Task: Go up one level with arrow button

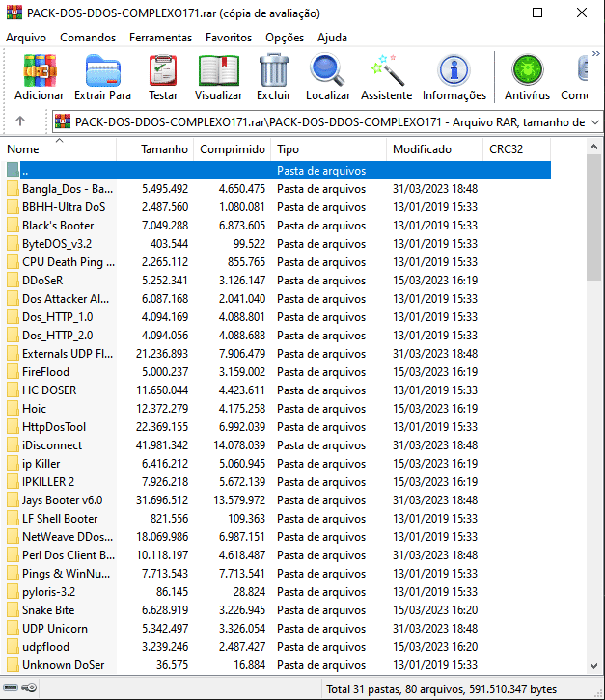Action: [x=20, y=121]
